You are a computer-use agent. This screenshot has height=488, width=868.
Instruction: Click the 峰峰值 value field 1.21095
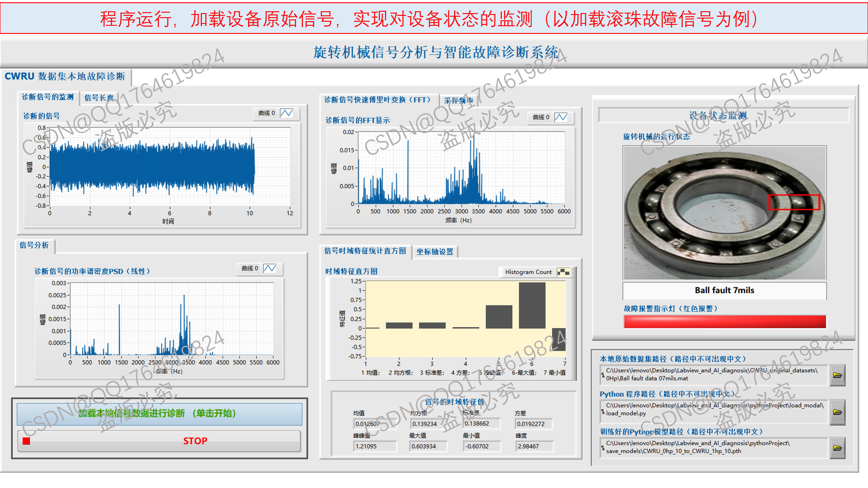374,446
